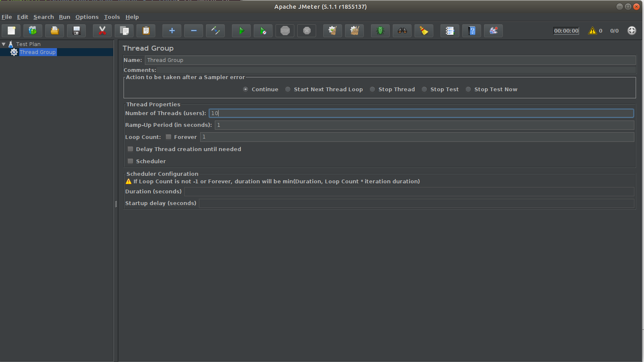This screenshot has height=362, width=644.
Task: Click the 00:00:00 elapsed timer
Action: tap(566, 31)
